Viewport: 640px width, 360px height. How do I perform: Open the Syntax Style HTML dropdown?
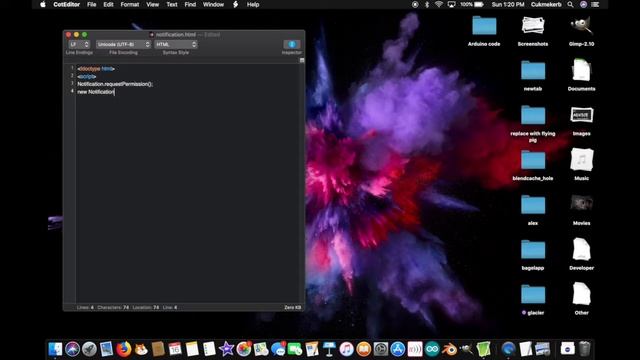tap(176, 44)
